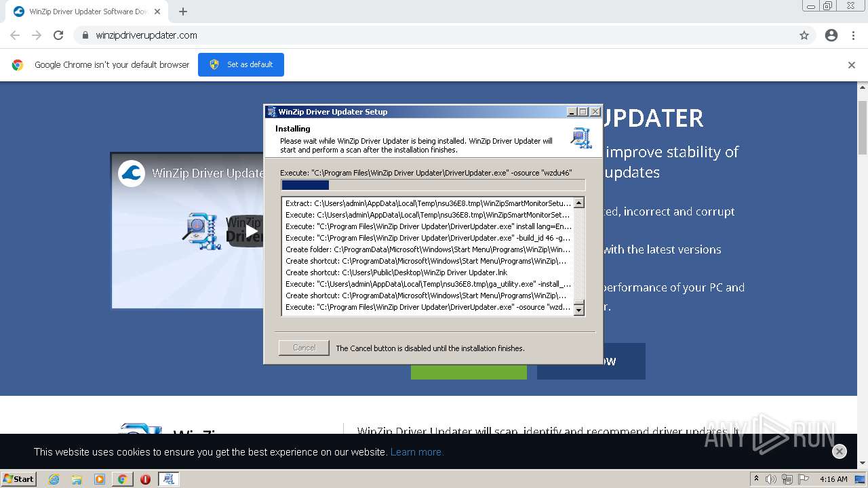This screenshot has height=488, width=868.
Task: Minimize the Chrome window
Action: pos(811,6)
